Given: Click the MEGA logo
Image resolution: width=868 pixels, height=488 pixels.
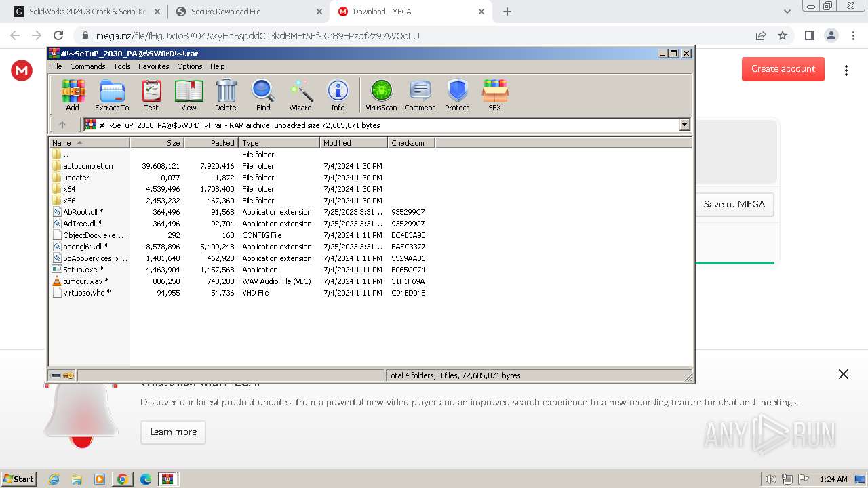Looking at the screenshot, I should [x=22, y=70].
